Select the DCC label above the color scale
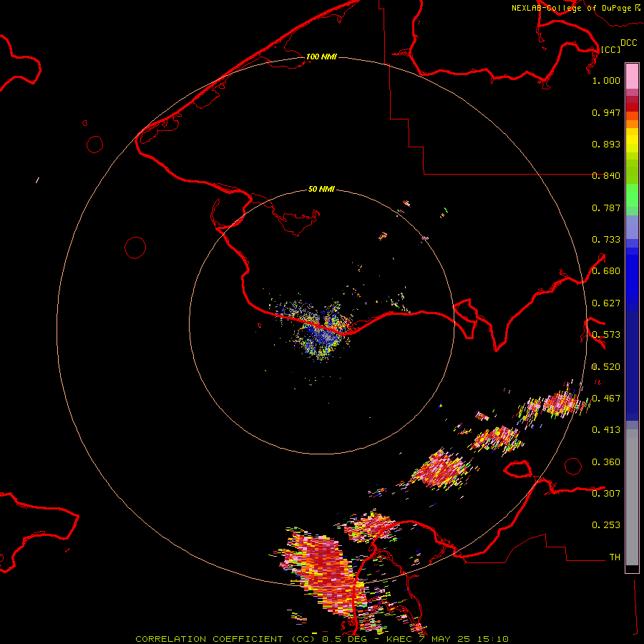644x644 pixels. [628, 43]
